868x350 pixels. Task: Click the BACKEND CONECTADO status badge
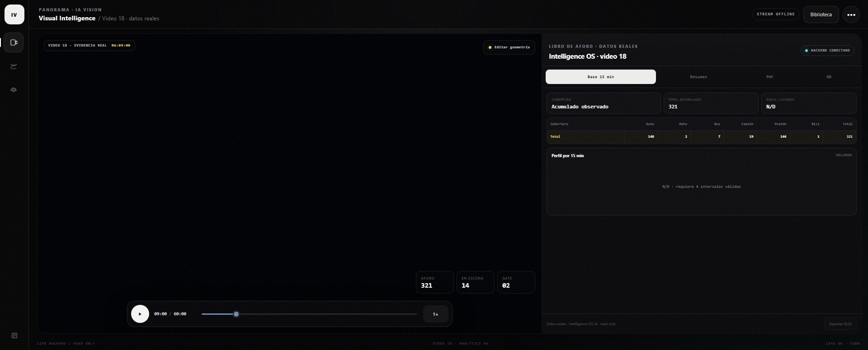tap(827, 51)
